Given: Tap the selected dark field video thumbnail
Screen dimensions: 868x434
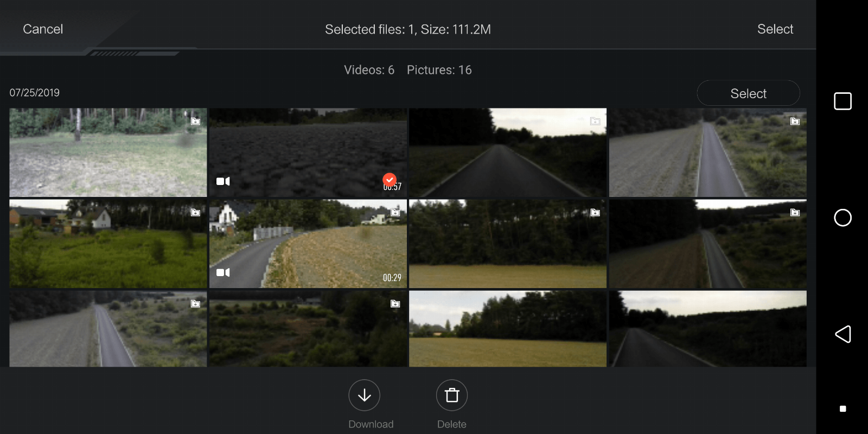Looking at the screenshot, I should point(308,152).
